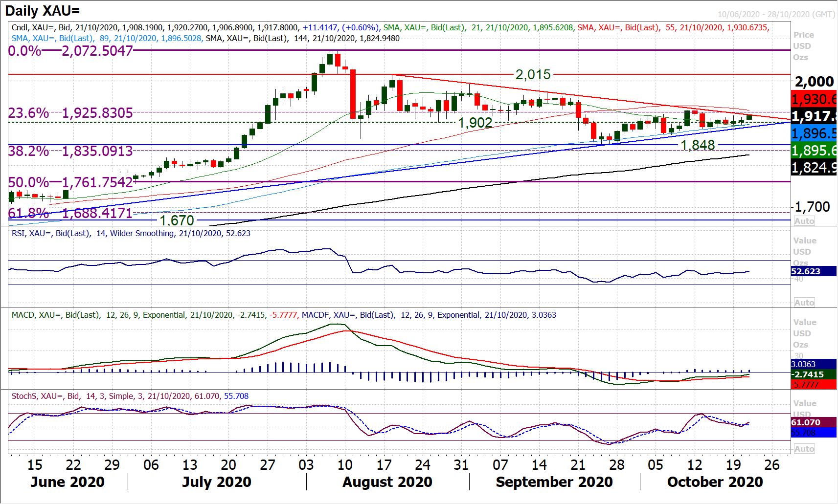Select the black 1,917.8 last price tag

tap(814, 116)
